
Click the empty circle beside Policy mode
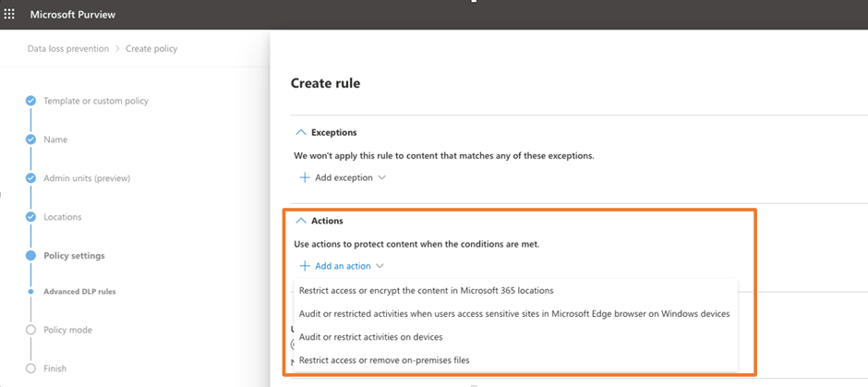click(x=31, y=330)
